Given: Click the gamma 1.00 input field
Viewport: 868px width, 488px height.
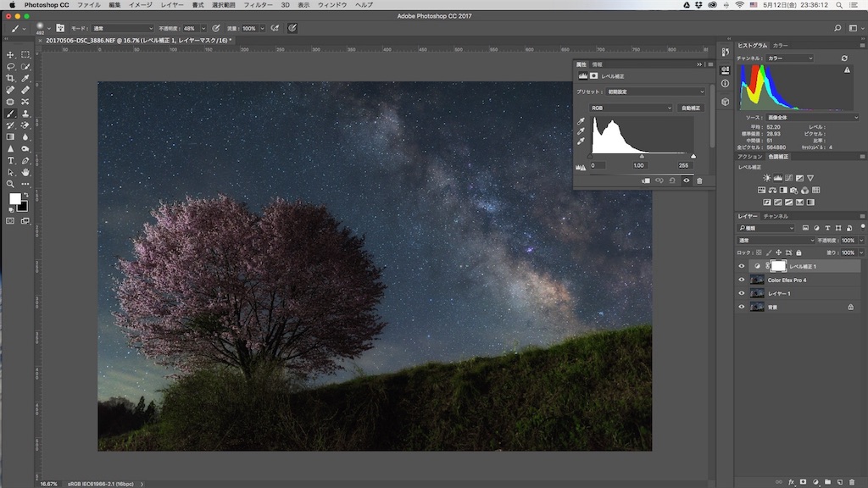Looking at the screenshot, I should 639,165.
